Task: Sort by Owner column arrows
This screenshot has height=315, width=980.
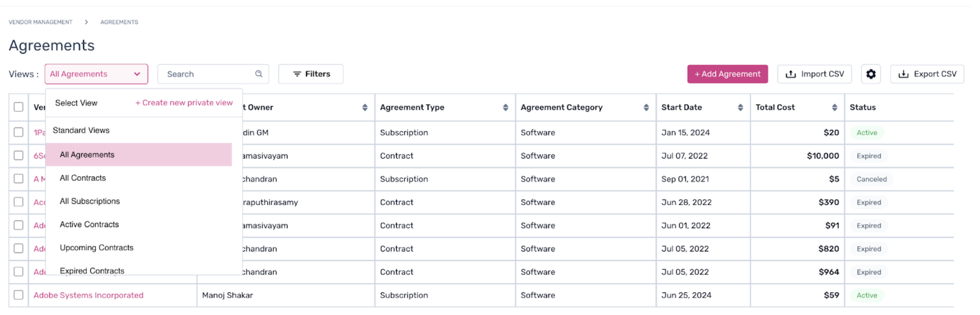Action: pos(365,108)
